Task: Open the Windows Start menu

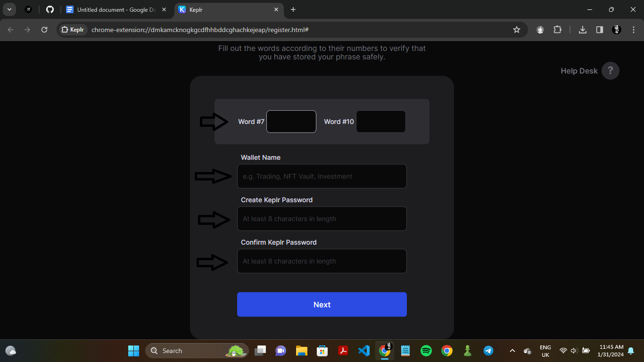Action: [x=133, y=351]
